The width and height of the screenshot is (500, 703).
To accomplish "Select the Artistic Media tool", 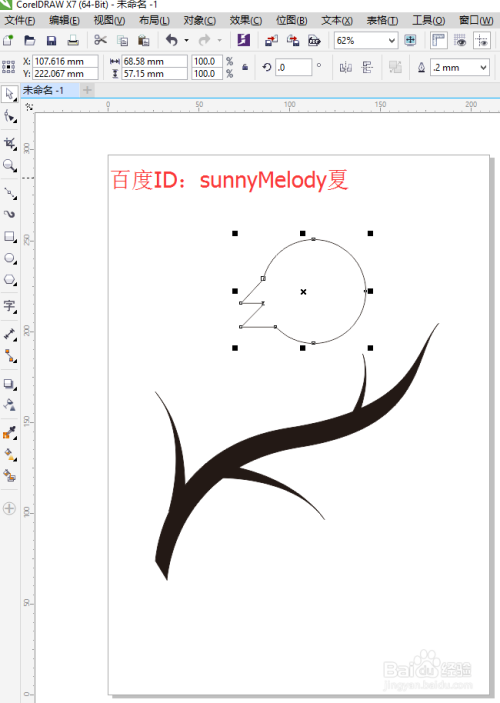I will click(x=9, y=214).
